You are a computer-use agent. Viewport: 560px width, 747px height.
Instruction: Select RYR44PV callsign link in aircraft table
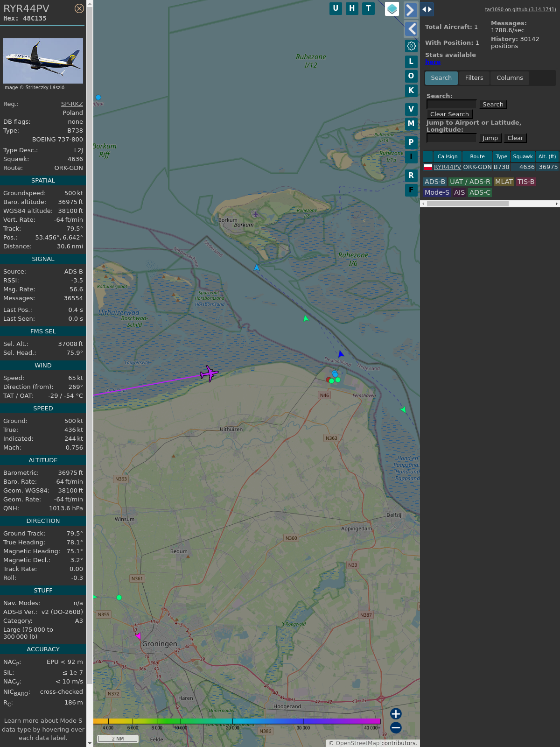448,167
